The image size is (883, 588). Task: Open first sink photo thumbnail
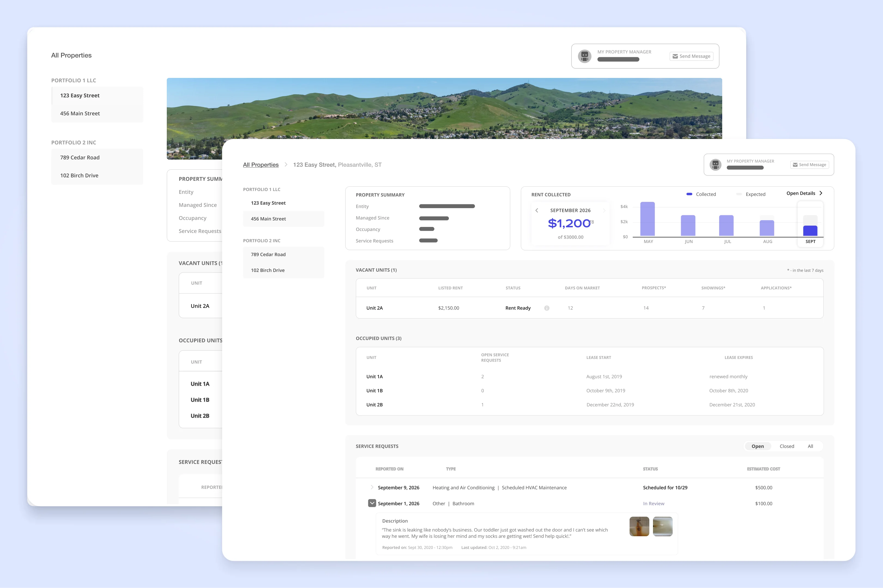point(639,526)
